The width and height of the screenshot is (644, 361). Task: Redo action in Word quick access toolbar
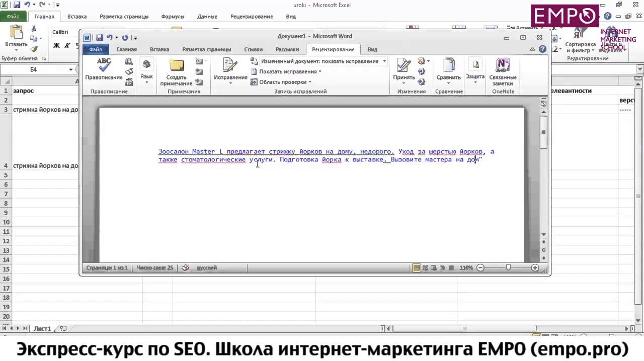click(x=125, y=38)
